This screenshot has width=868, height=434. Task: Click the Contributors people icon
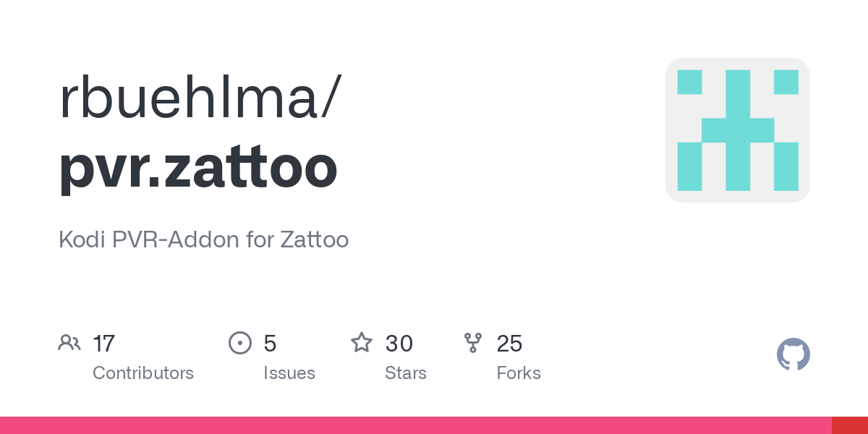69,343
